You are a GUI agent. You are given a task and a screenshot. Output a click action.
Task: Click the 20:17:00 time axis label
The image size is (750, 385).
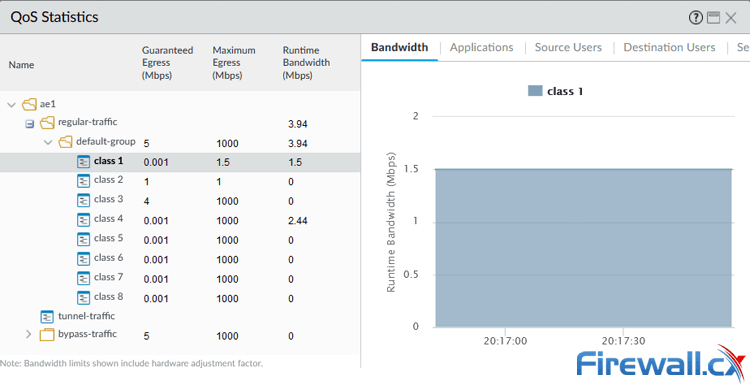tap(505, 341)
